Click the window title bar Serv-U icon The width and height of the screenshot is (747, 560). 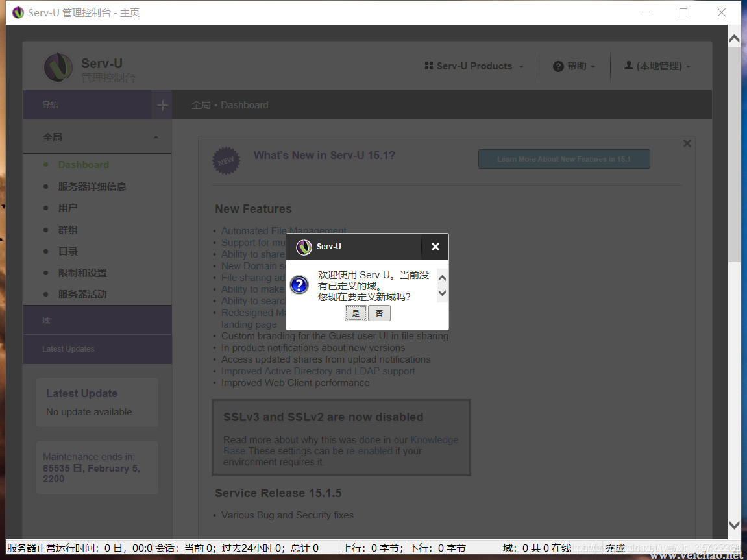pos(18,12)
